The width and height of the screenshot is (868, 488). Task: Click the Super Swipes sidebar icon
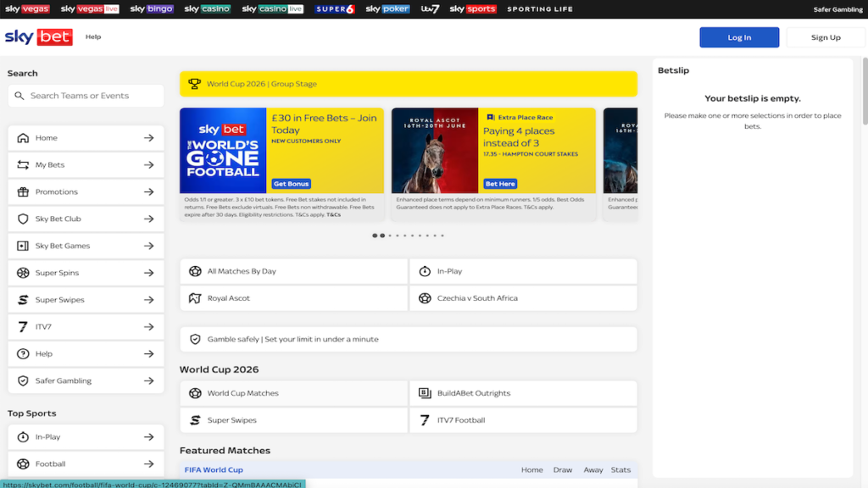(x=23, y=300)
